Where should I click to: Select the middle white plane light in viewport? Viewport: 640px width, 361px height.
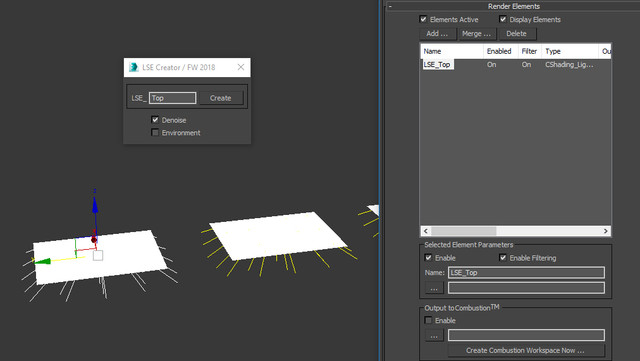click(278, 235)
